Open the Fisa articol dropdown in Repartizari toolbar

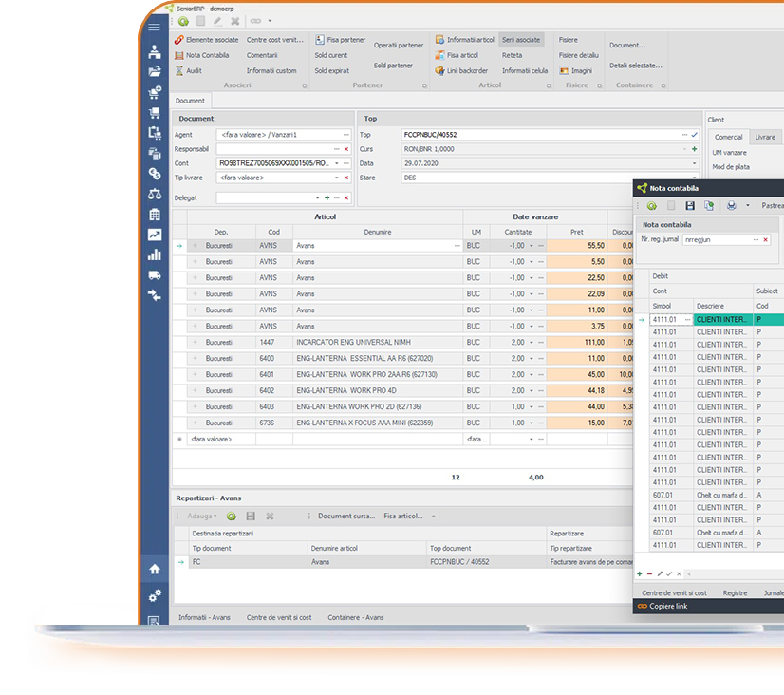(410, 516)
